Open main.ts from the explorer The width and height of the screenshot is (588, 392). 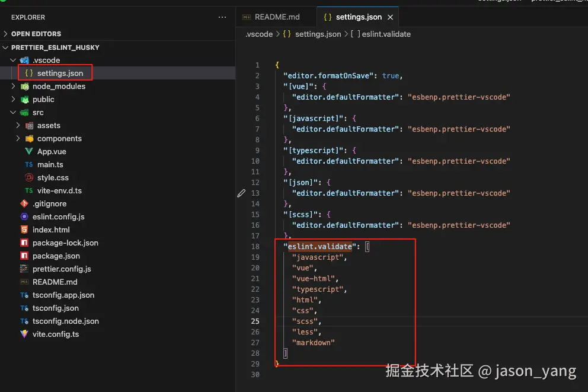tap(50, 165)
